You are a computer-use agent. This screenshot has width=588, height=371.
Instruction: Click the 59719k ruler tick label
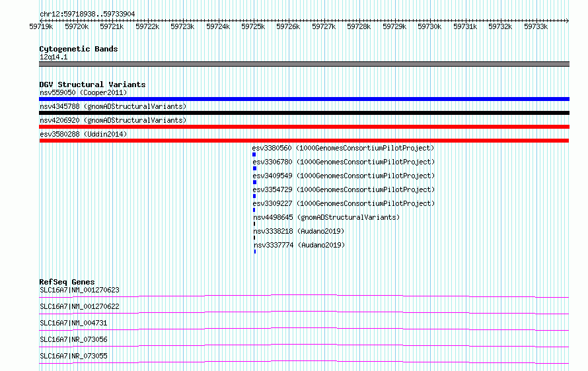(x=41, y=26)
